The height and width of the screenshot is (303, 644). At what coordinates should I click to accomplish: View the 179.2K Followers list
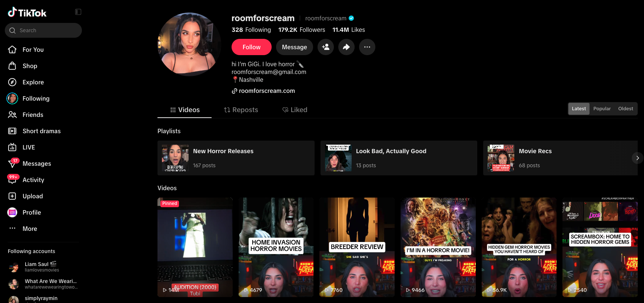(302, 30)
